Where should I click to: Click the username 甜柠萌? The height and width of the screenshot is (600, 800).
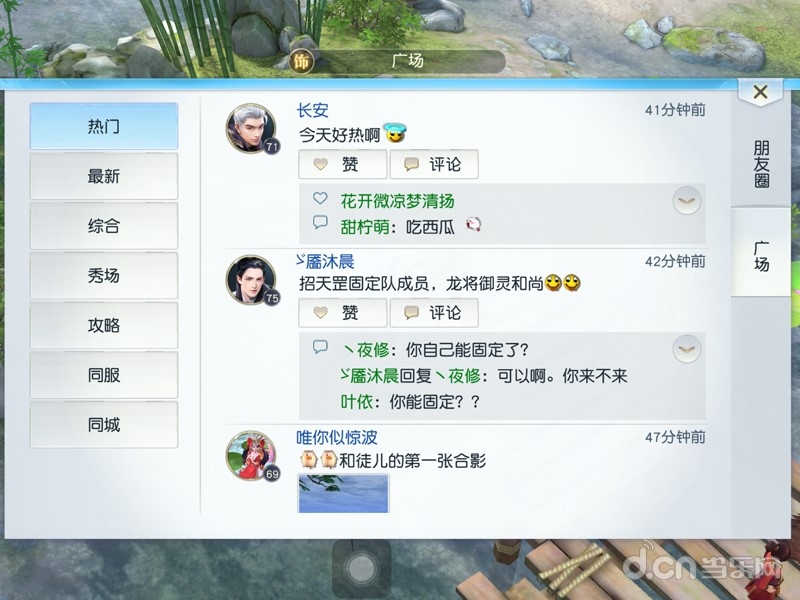tap(365, 227)
